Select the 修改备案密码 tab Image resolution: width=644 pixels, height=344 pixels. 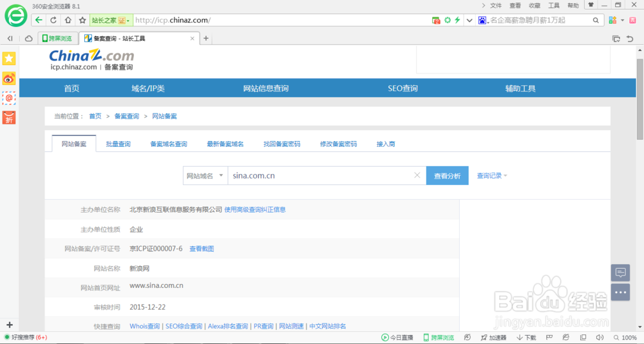[339, 144]
